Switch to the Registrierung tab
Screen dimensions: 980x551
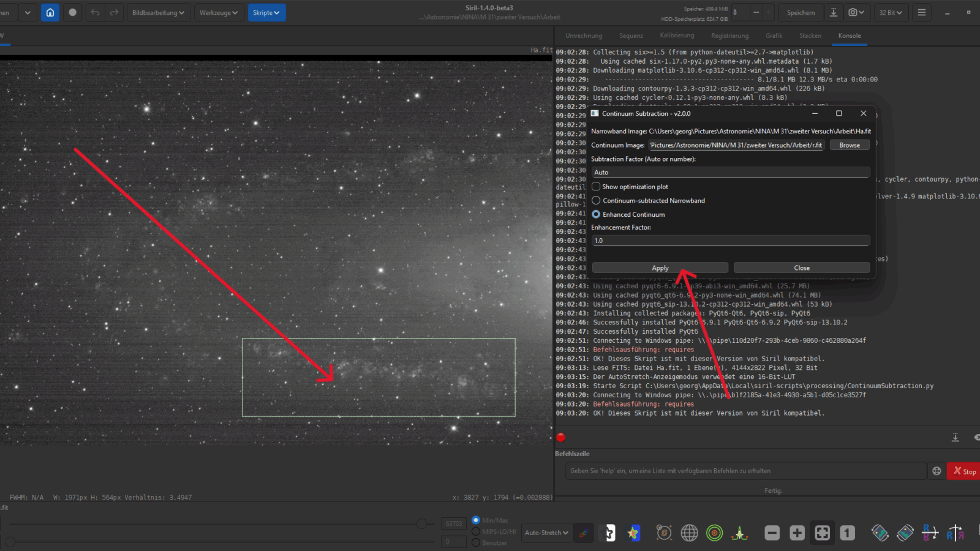tap(729, 36)
